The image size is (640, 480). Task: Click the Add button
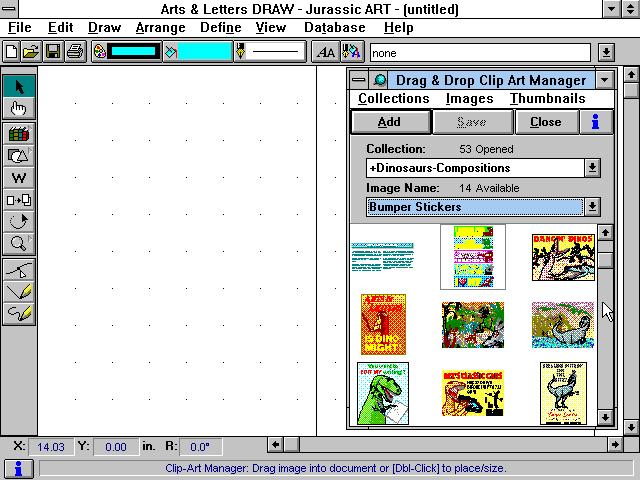tap(390, 122)
